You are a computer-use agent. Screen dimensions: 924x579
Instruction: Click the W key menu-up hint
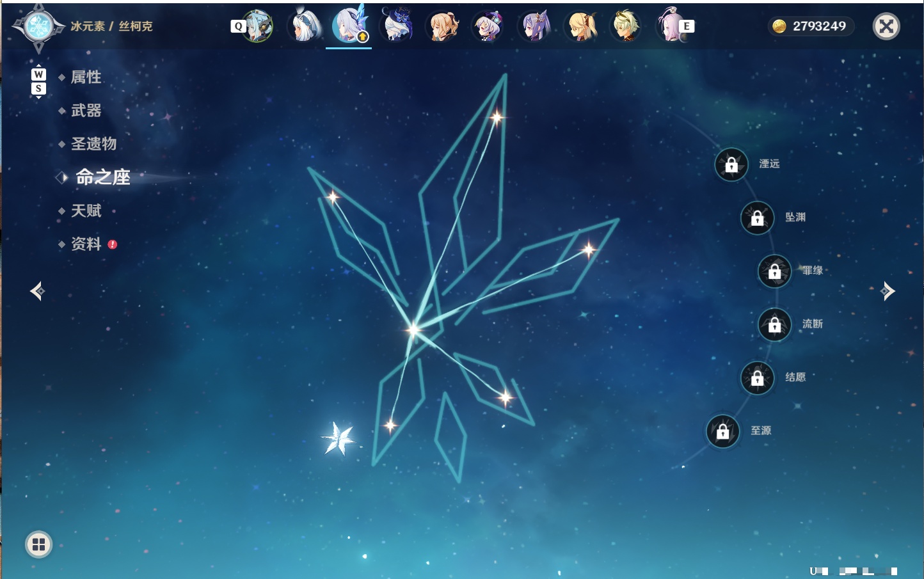[x=38, y=74]
